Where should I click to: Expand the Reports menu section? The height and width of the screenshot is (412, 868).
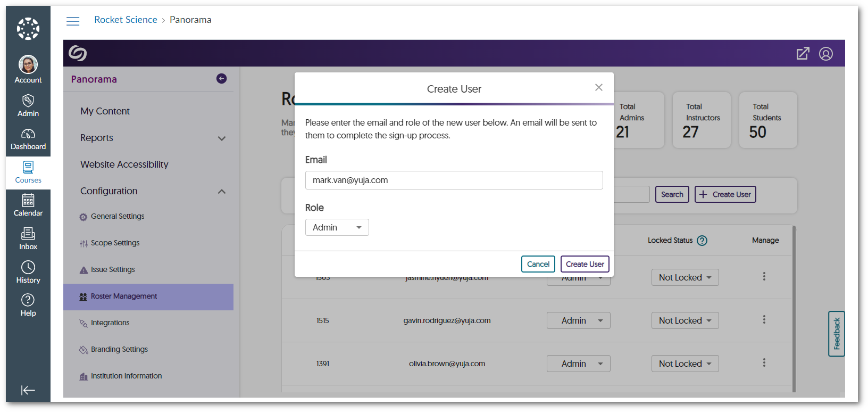point(222,138)
